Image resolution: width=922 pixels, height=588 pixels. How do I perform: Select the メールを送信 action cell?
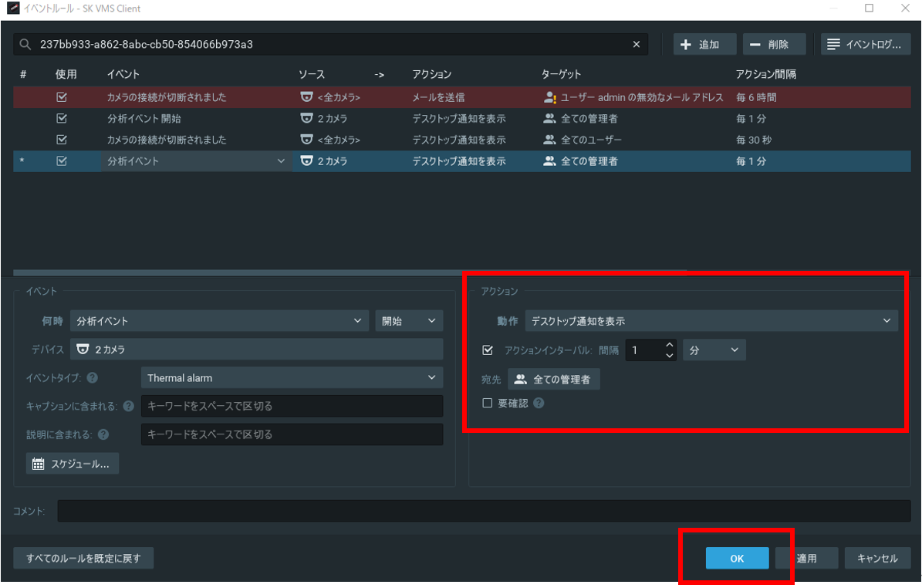(439, 97)
